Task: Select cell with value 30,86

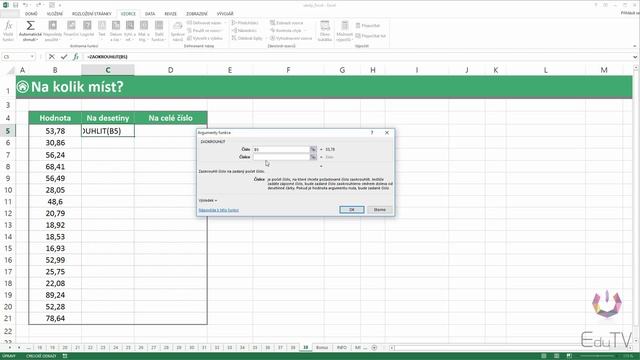Action: point(55,143)
